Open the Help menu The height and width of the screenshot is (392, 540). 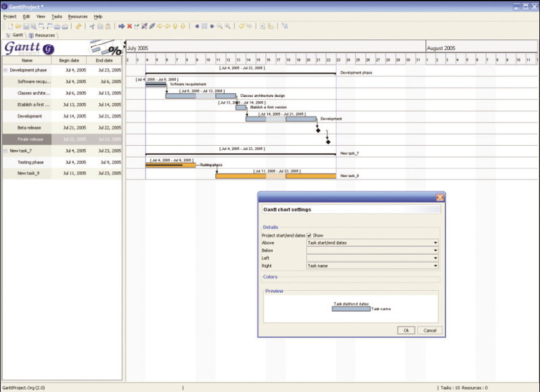point(98,16)
